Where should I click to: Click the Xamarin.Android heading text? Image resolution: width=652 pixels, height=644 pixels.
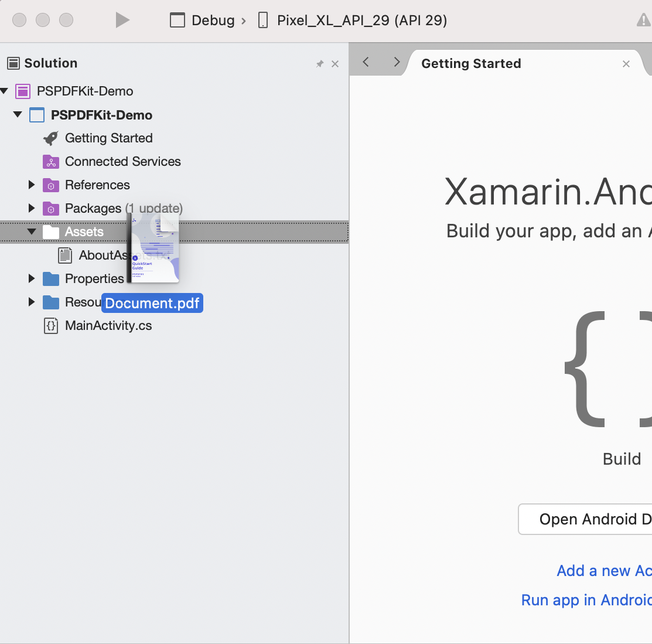click(x=548, y=192)
